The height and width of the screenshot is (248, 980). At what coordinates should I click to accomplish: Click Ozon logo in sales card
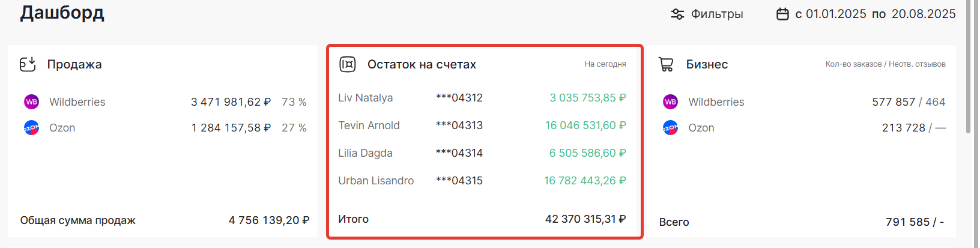[31, 128]
